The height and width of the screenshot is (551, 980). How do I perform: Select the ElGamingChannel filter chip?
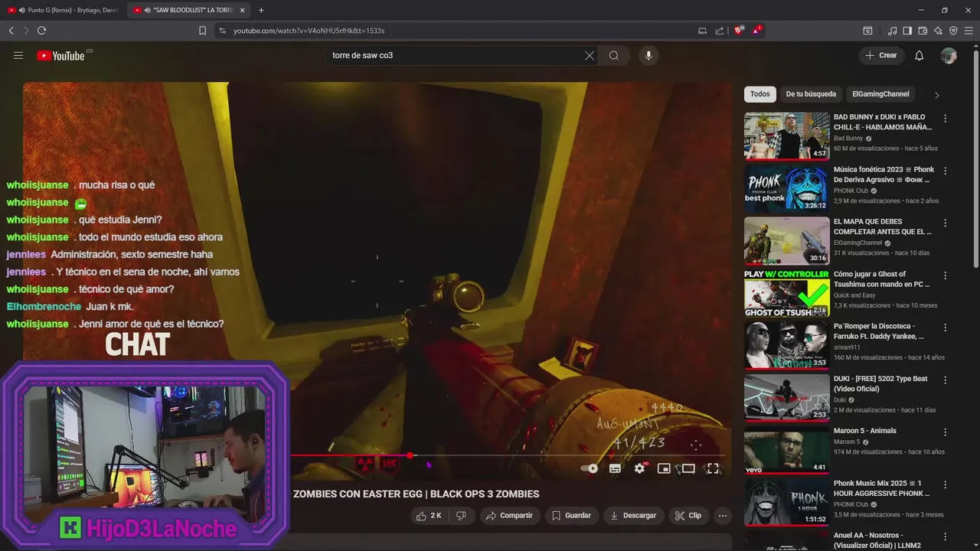point(880,94)
